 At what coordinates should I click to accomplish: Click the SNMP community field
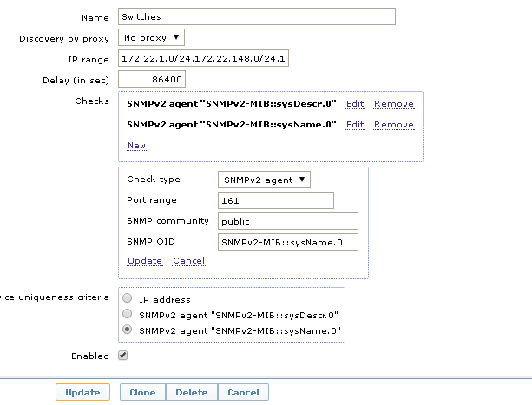(286, 221)
